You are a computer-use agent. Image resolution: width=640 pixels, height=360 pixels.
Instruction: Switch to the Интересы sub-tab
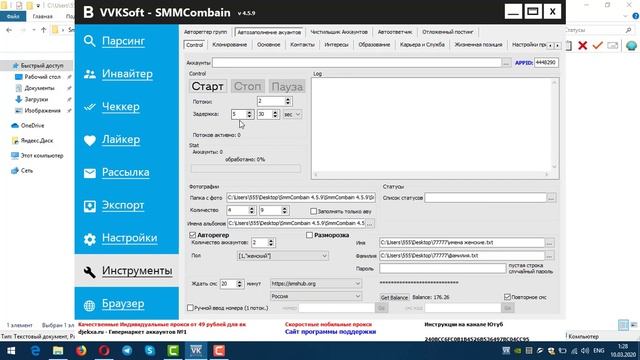[336, 44]
